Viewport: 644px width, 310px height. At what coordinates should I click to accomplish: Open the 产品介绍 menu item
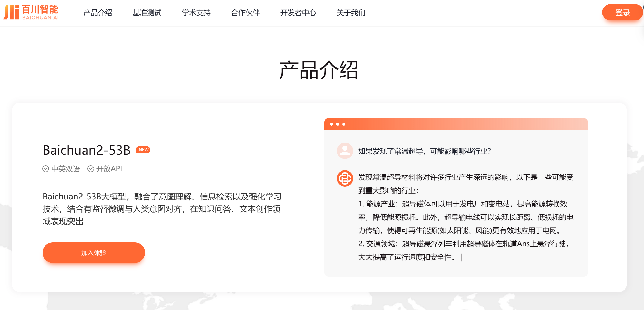98,13
